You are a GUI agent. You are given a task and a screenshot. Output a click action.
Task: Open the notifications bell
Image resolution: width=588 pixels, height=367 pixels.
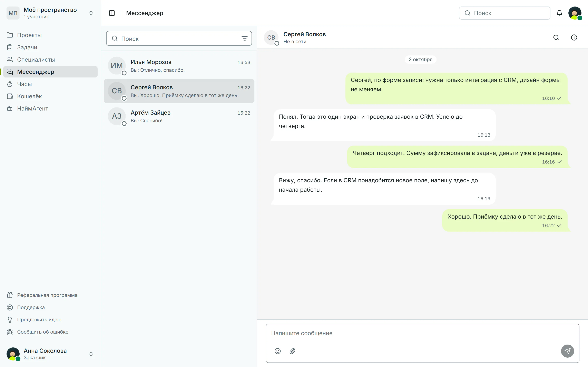coord(559,13)
